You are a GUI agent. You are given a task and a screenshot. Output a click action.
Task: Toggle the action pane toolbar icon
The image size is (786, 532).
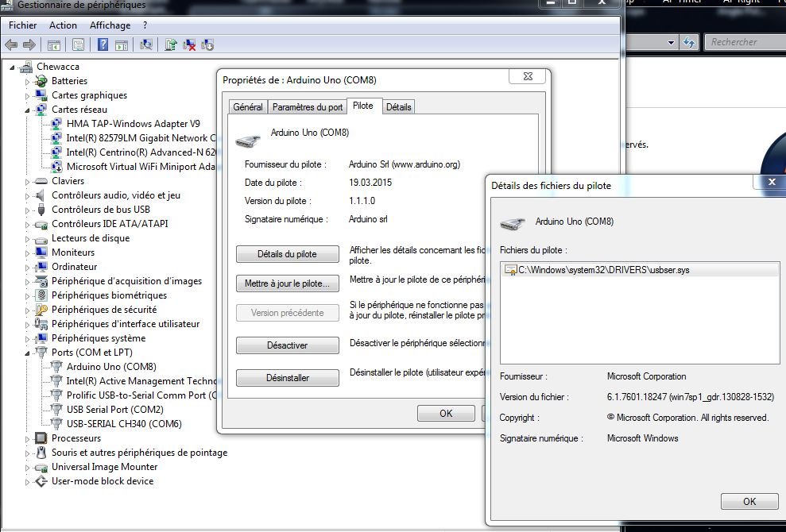point(122,45)
